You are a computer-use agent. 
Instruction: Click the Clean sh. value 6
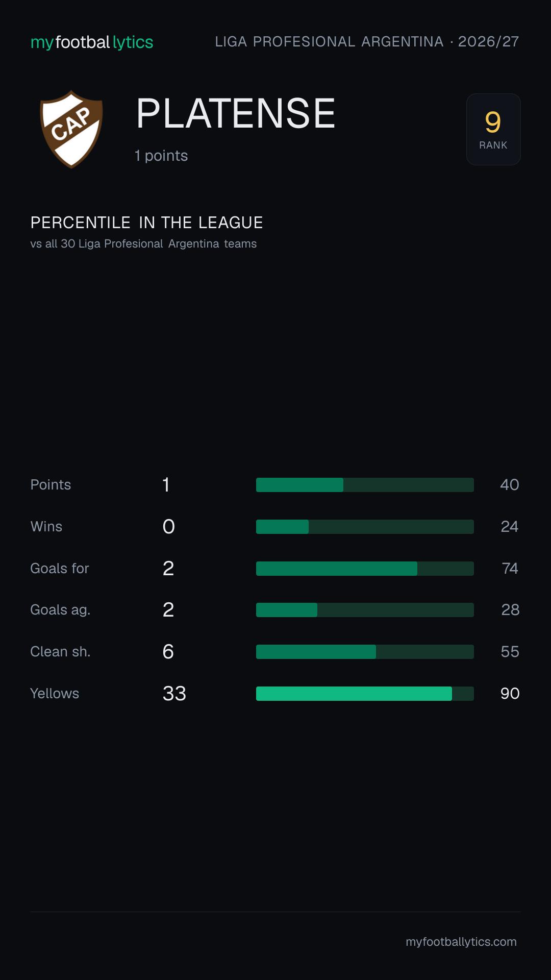tap(168, 652)
